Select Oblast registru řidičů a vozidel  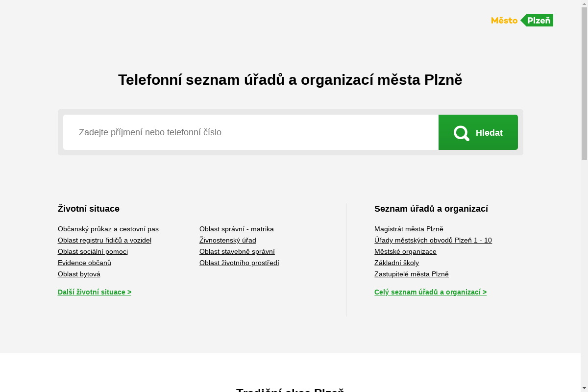[104, 240]
